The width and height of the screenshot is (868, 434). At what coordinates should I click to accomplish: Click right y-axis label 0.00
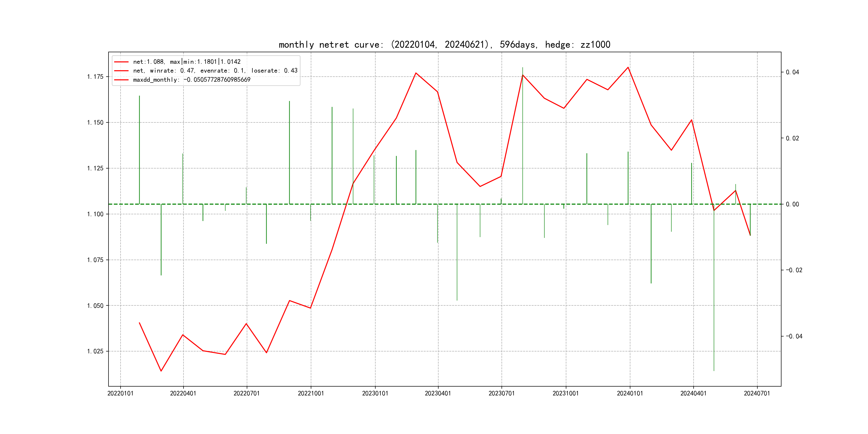(792, 204)
